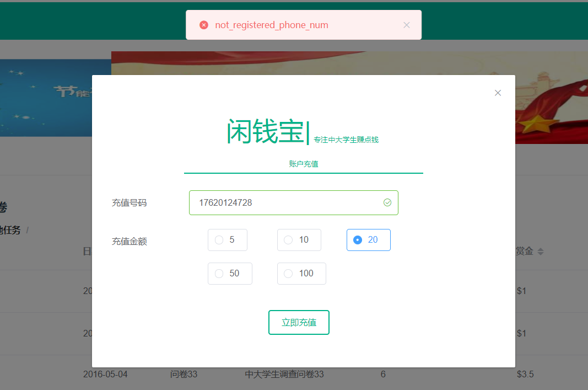The image size is (588, 390).
Task: Click the red flag banner image
Action: (x=551, y=97)
